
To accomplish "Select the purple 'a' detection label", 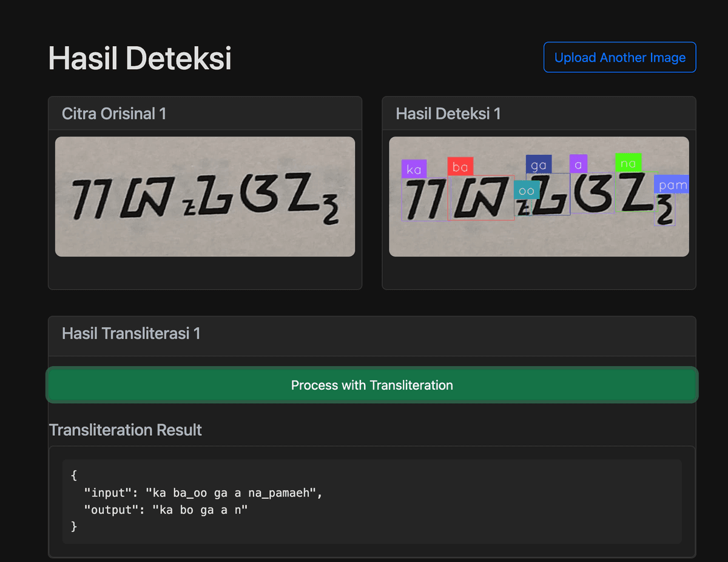I will click(578, 164).
